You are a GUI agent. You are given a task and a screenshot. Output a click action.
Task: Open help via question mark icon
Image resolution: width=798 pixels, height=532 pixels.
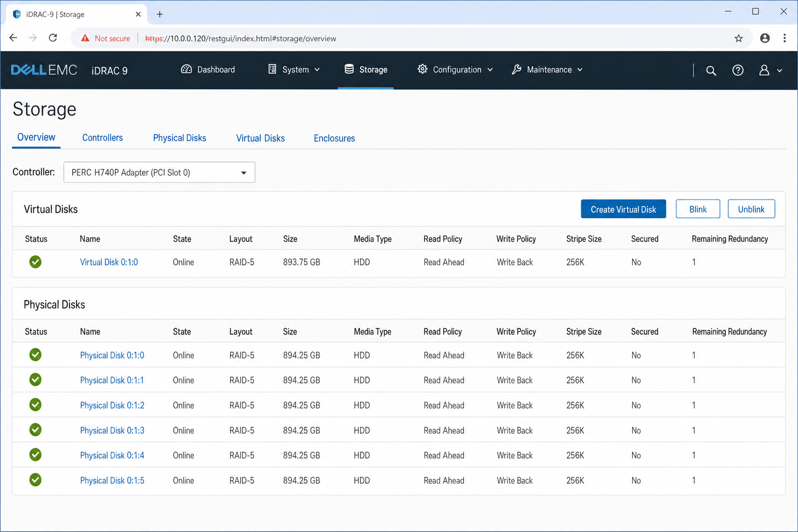coord(738,70)
